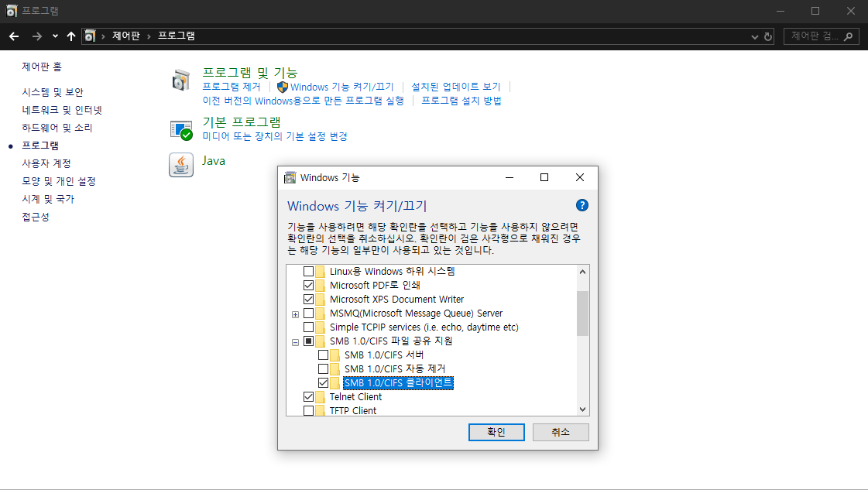Open 네트워크 및 인터넷 category
The image size is (868, 490).
tap(62, 110)
